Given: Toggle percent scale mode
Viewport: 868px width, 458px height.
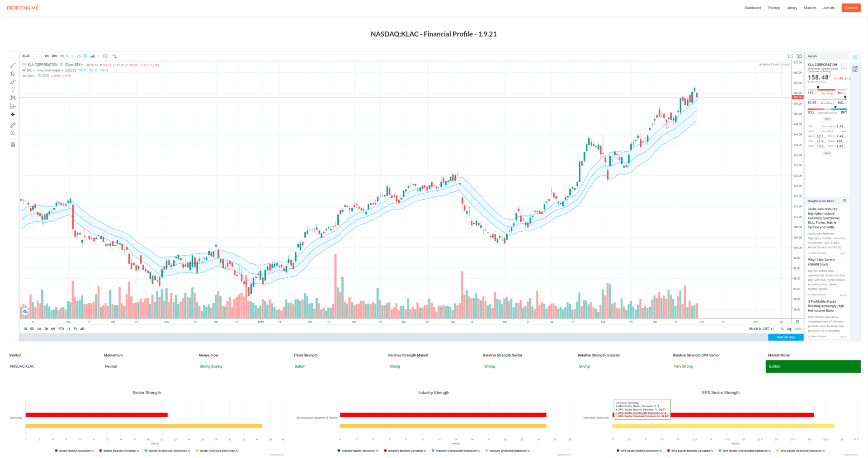Looking at the screenshot, I should [x=782, y=329].
